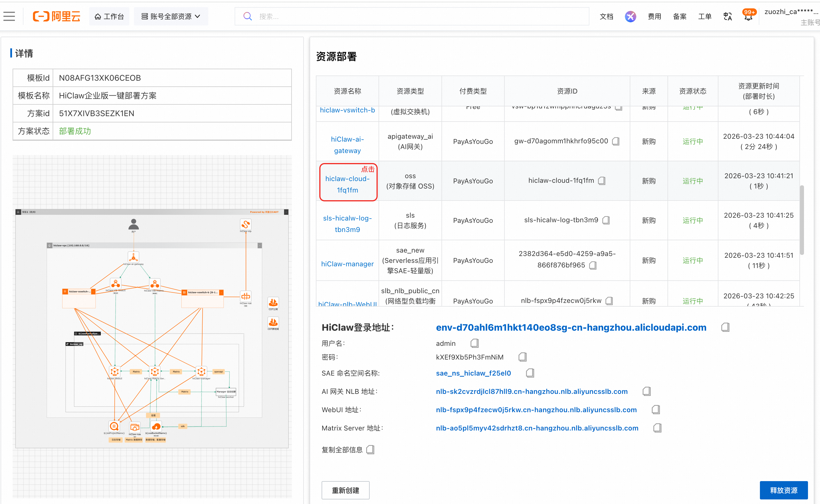Open 工单 ticket menu
The height and width of the screenshot is (504, 820).
tap(705, 16)
